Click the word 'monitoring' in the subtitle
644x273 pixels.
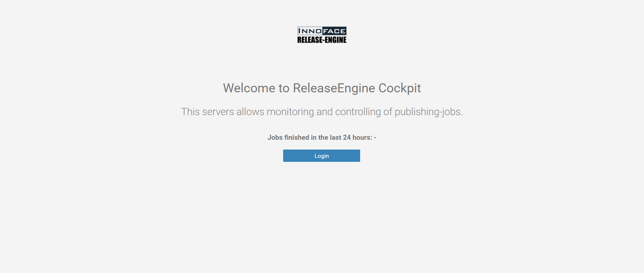(290, 112)
